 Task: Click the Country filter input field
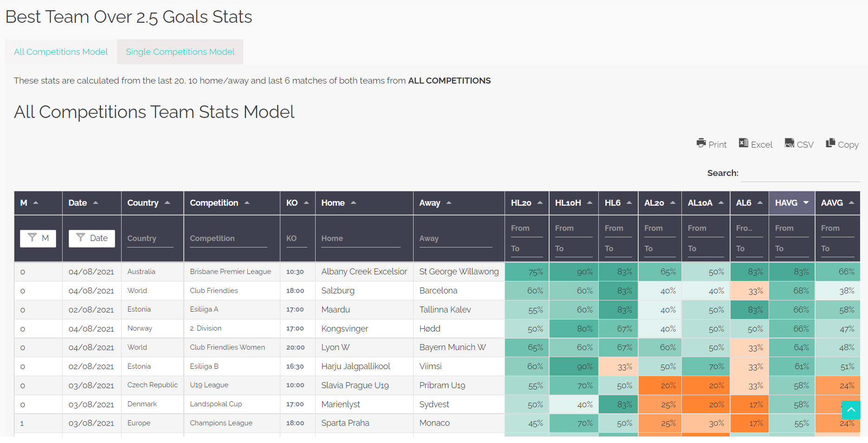tap(149, 238)
